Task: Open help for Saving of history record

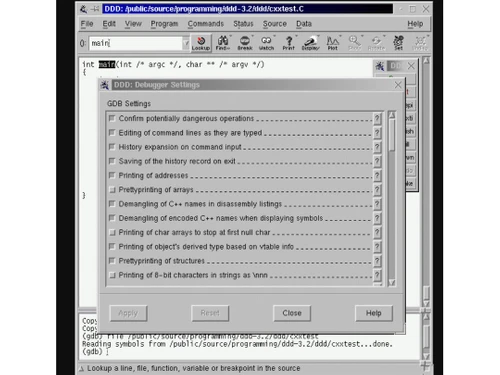Action: click(377, 161)
